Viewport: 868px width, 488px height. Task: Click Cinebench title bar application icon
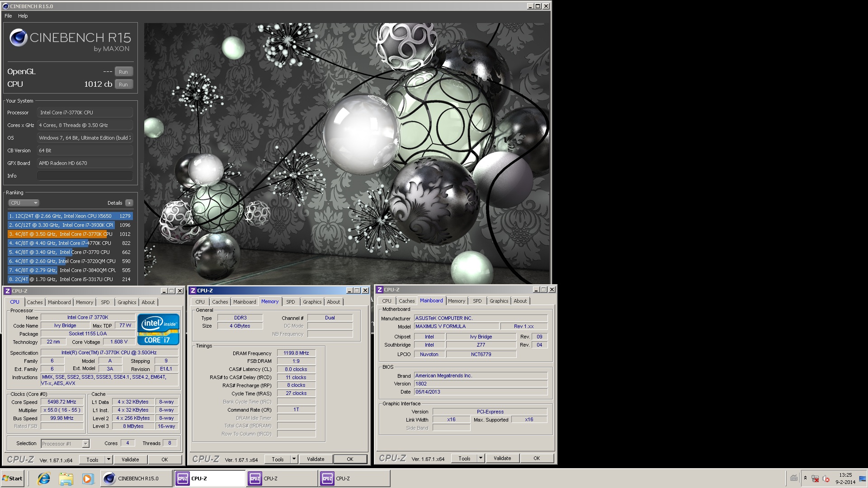pos(5,6)
